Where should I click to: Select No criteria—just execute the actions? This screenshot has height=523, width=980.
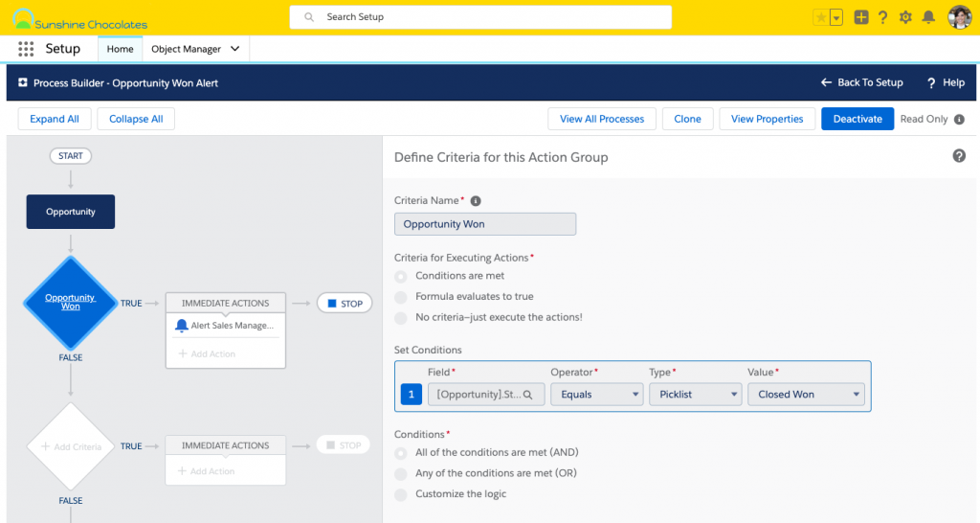401,318
